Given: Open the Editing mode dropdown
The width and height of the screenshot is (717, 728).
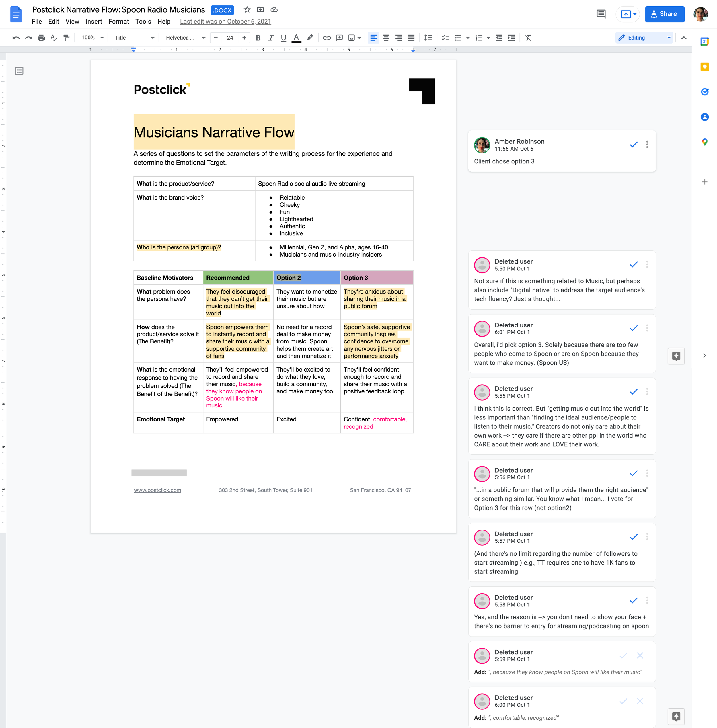Looking at the screenshot, I should click(x=644, y=38).
